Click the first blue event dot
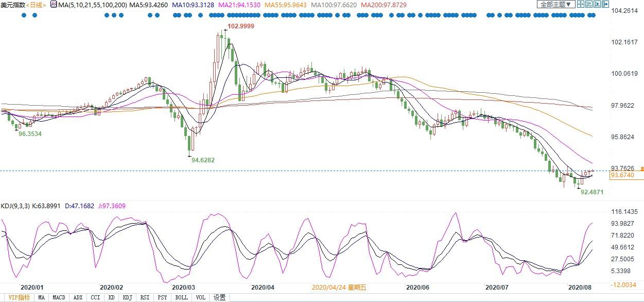The height and width of the screenshot is (302, 644). [x=24, y=15]
